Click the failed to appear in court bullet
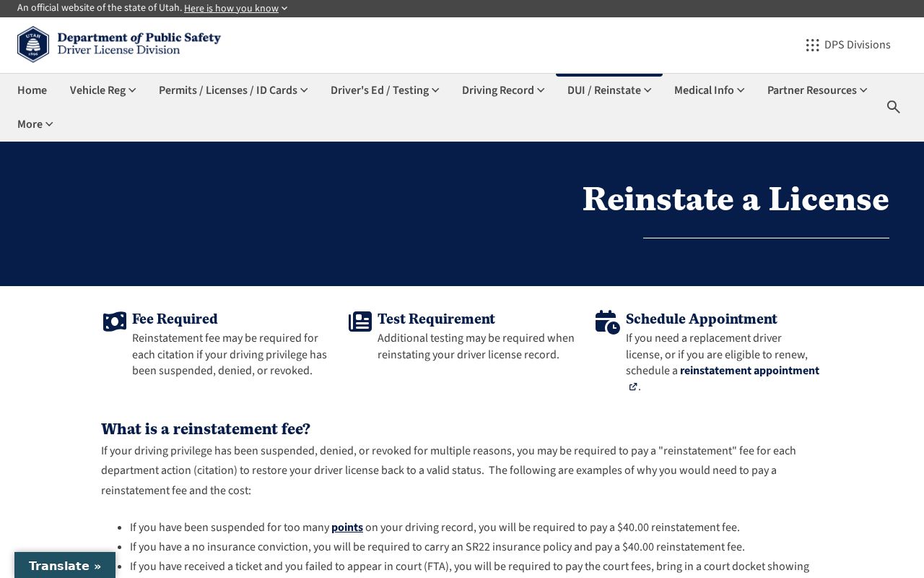 tap(469, 566)
